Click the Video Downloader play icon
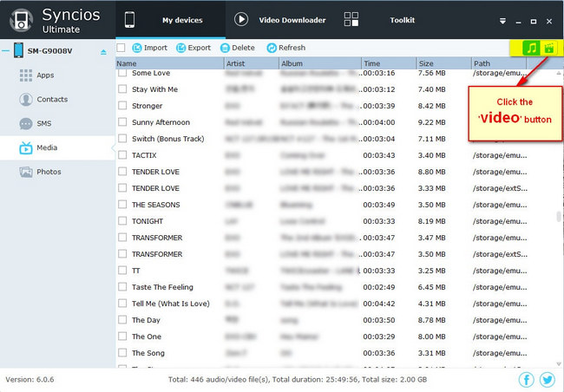The width and height of the screenshot is (564, 392). 241,19
